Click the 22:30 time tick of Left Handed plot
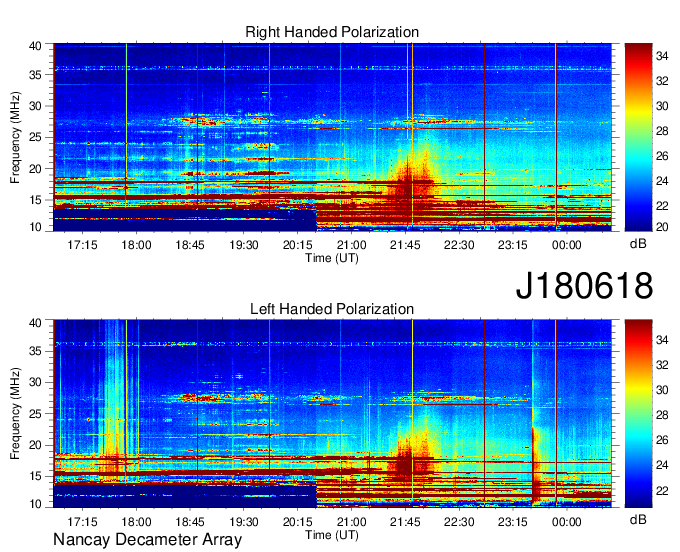Viewport: 680px width, 552px height. [x=459, y=522]
